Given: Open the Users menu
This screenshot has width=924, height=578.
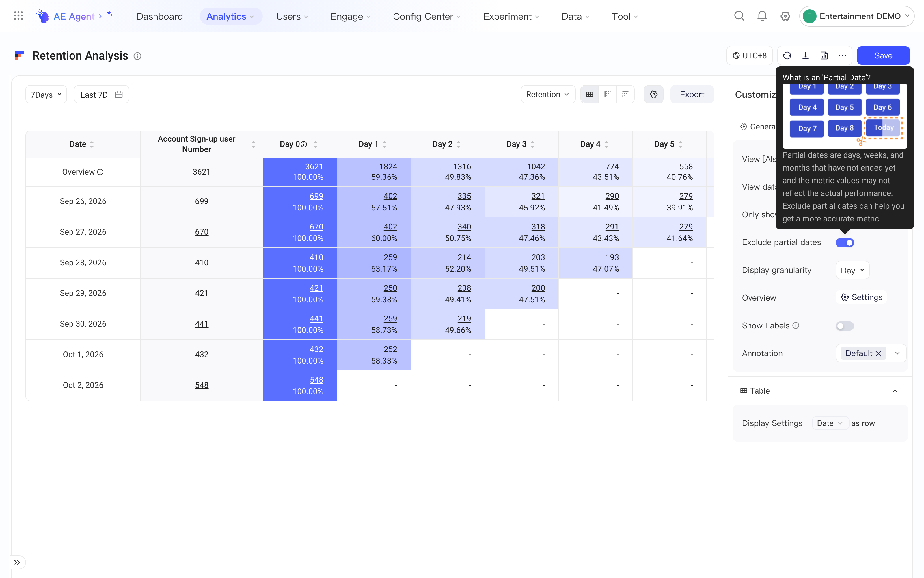Looking at the screenshot, I should 292,16.
